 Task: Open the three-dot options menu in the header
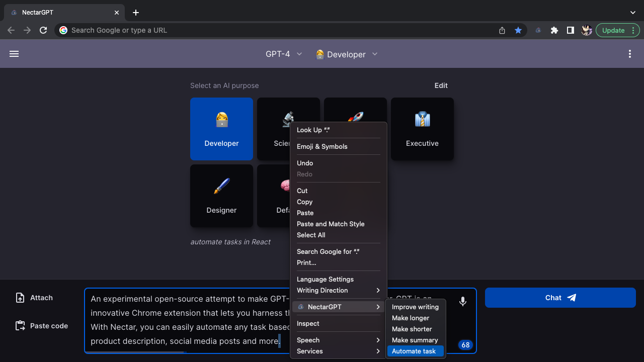tap(630, 54)
